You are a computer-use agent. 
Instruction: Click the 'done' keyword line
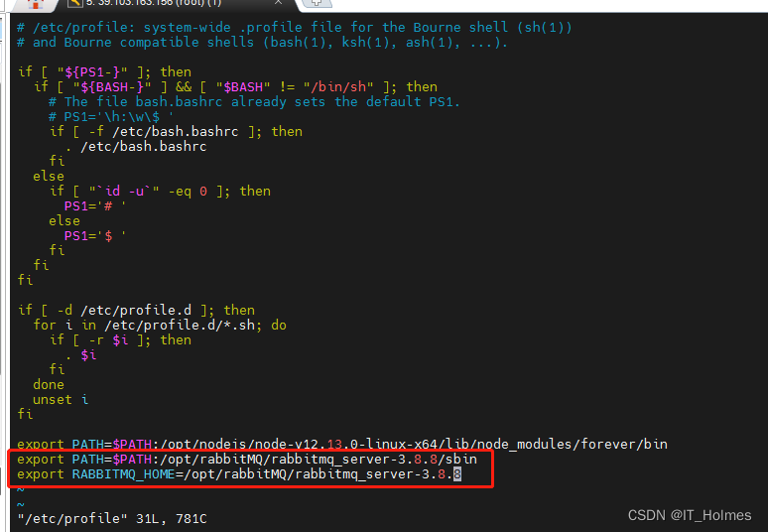49,384
